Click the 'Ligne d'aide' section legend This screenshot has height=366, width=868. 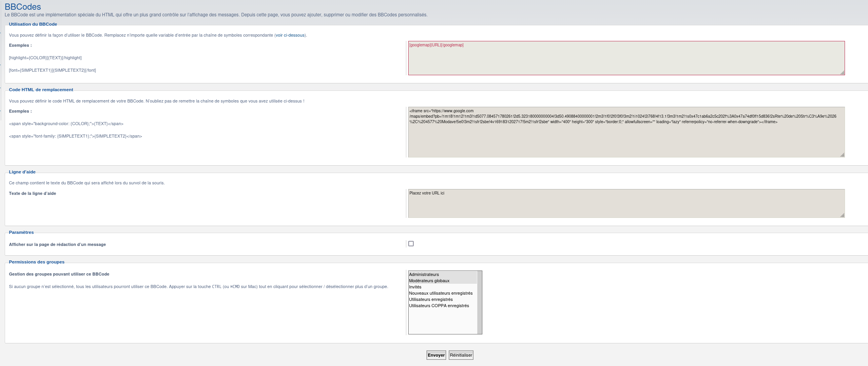point(22,172)
